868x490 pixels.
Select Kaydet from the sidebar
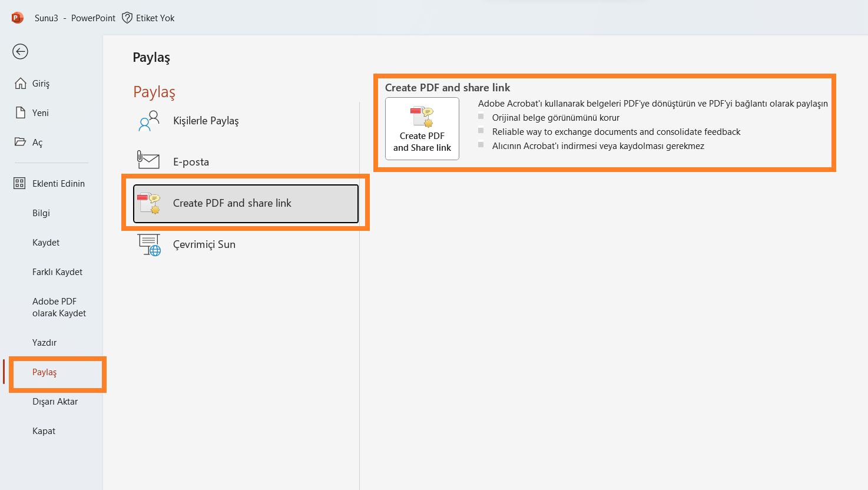pyautogui.click(x=45, y=242)
